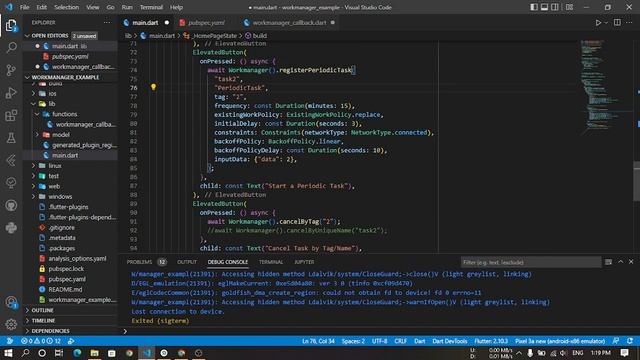Select device Pixel 3a new in status bar
Viewport: 640px width, 360px height.
coord(560,341)
